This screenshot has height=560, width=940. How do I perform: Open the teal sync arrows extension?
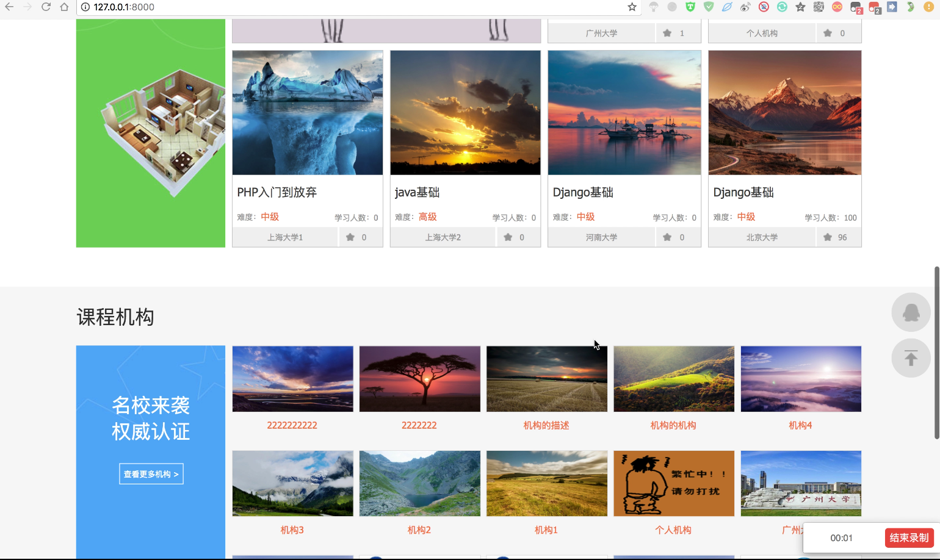pos(782,7)
